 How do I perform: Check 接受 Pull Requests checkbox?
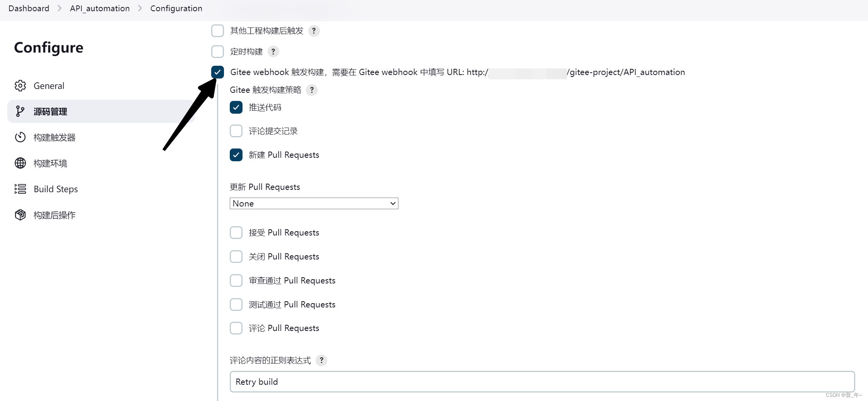click(236, 233)
